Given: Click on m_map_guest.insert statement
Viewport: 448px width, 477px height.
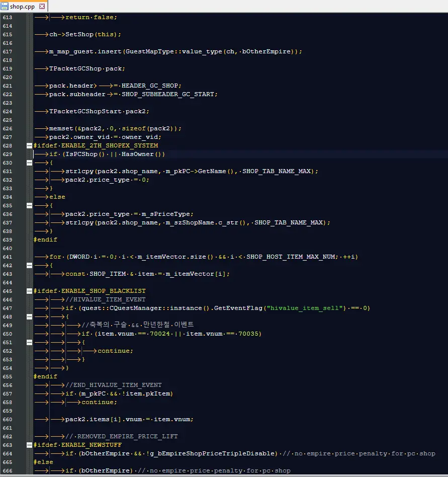Looking at the screenshot, I should 175,51.
